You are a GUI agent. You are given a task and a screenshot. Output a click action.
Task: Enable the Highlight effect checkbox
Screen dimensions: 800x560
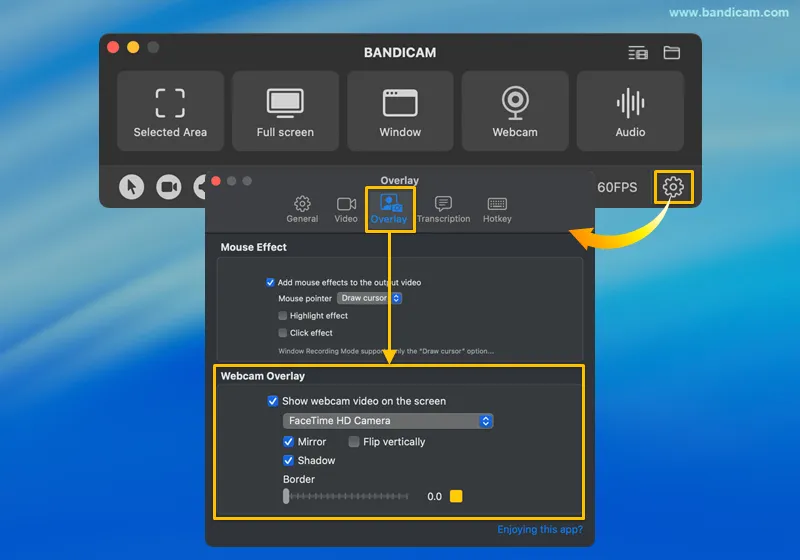[283, 316]
